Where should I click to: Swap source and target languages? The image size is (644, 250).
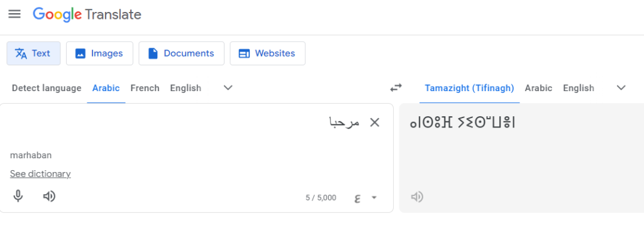coord(396,87)
